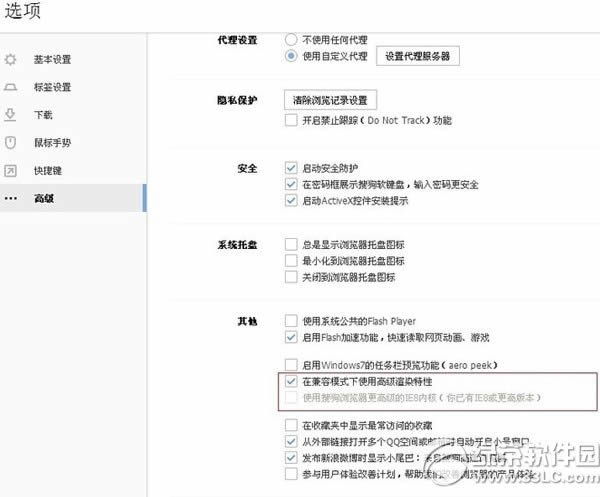The height and width of the screenshot is (497, 600).
Task: Click the 系统托盘 section label
Action: pos(237,245)
